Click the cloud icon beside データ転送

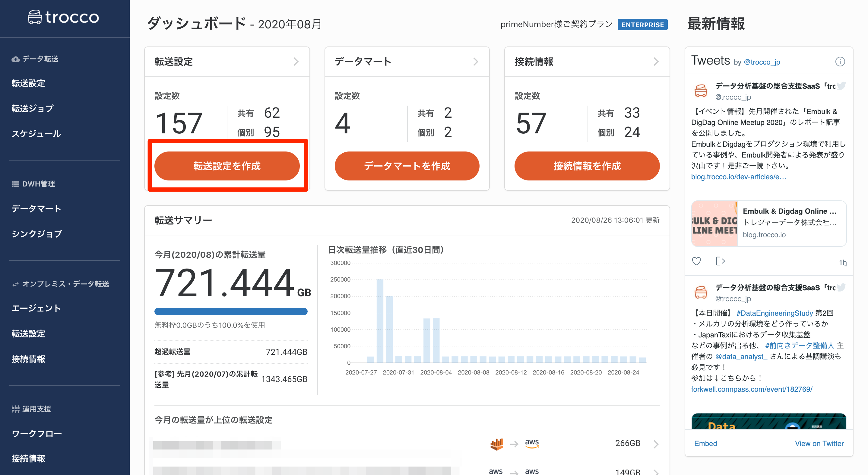click(15, 59)
